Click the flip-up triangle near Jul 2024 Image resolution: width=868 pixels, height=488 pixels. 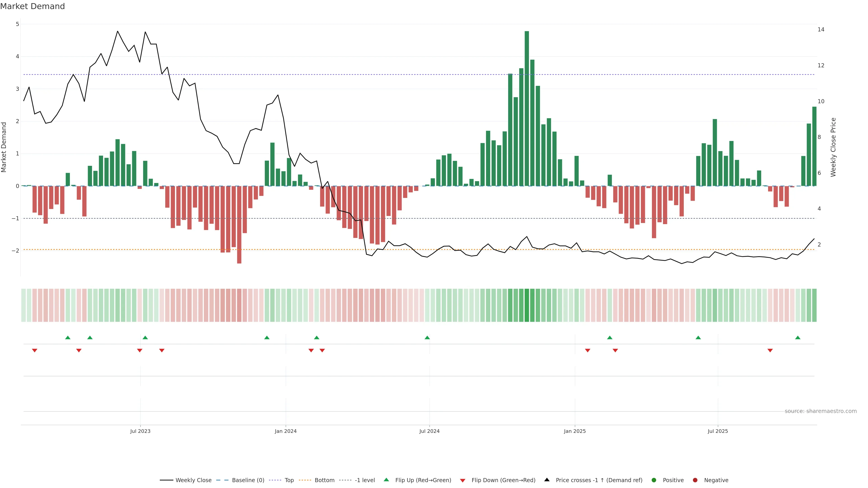click(427, 338)
